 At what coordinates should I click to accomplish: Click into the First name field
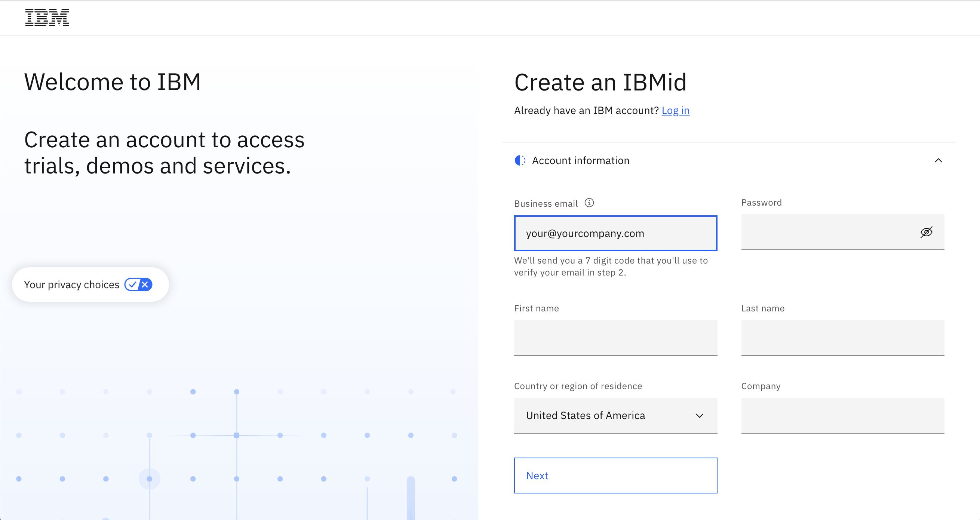615,338
